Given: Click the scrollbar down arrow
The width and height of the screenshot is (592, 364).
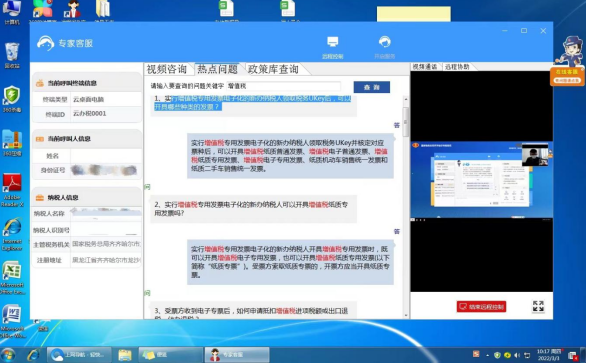Looking at the screenshot, I should [x=406, y=315].
